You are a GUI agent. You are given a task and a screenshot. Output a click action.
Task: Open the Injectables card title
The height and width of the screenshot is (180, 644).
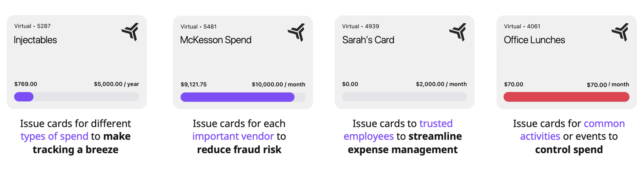tap(35, 40)
